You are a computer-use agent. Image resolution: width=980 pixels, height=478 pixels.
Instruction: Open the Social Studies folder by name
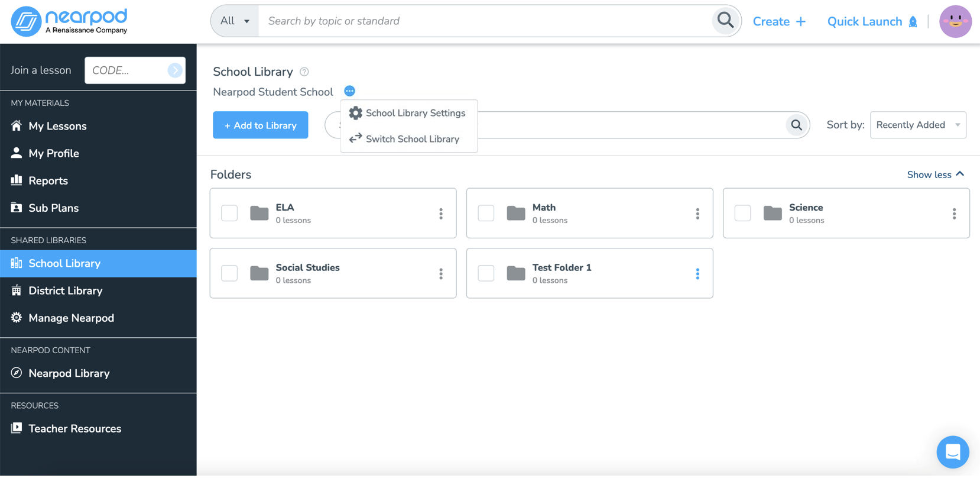coord(307,267)
